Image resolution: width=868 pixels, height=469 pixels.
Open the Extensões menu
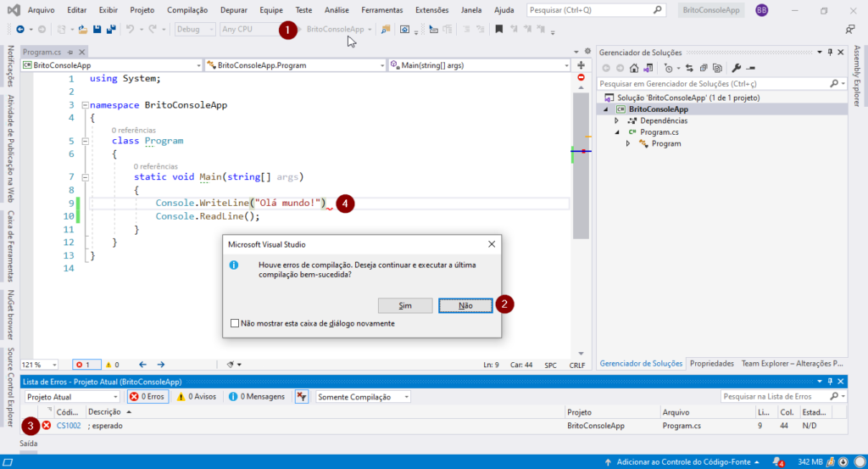(431, 10)
